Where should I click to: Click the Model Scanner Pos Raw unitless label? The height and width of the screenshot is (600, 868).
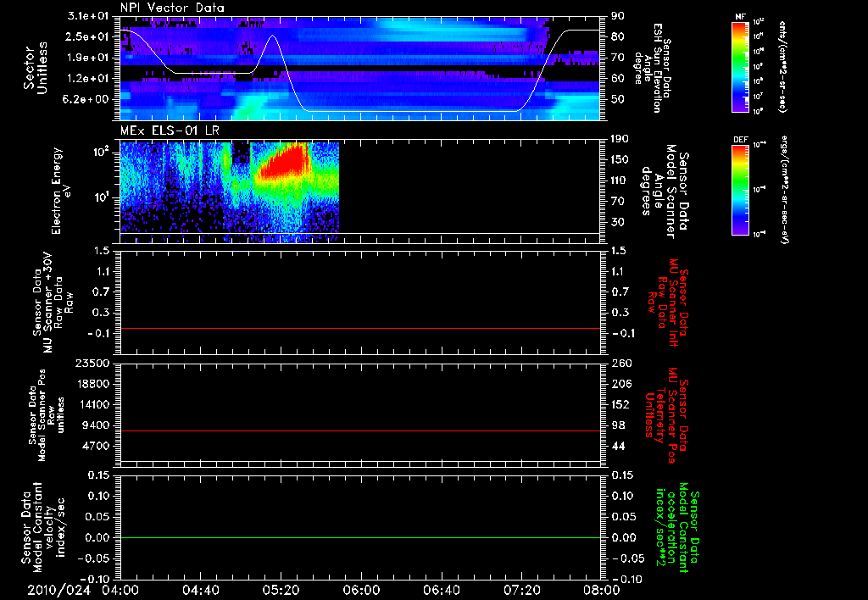tap(47, 415)
